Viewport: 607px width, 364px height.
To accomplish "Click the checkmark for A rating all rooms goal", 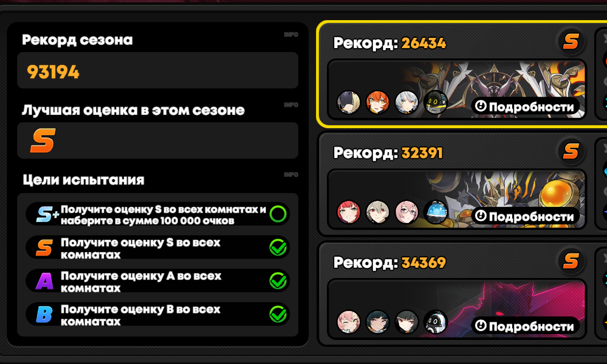I will (278, 281).
